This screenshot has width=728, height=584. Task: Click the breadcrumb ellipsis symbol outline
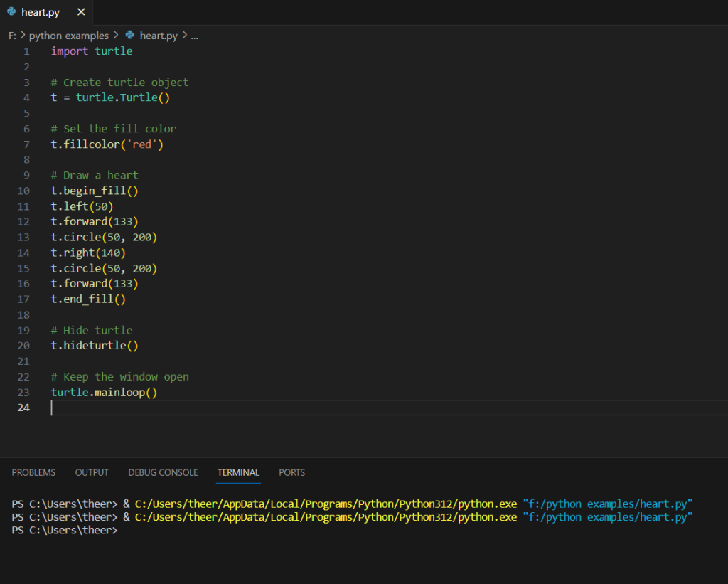pos(195,35)
